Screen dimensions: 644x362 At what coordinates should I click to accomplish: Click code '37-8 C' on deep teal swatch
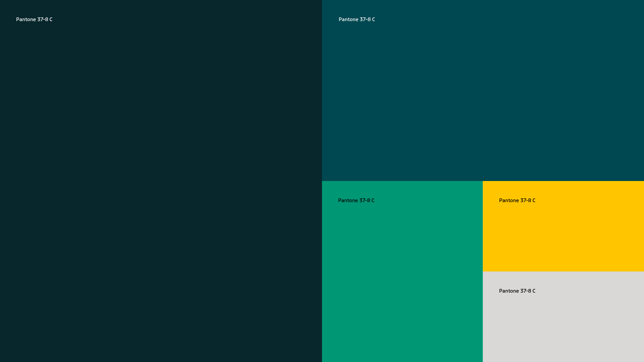coord(368,19)
